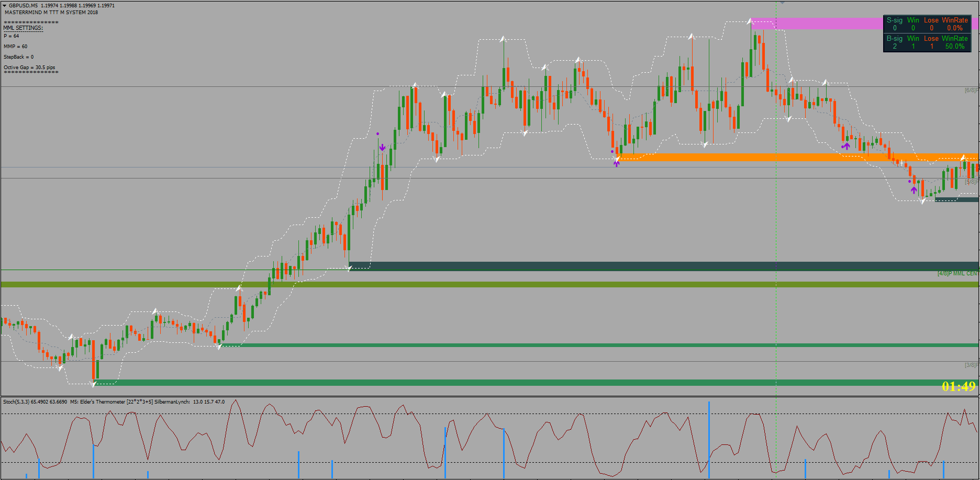Select the purple sell arrow near the chart peak
Viewport: 980px width, 480px height.
[382, 147]
